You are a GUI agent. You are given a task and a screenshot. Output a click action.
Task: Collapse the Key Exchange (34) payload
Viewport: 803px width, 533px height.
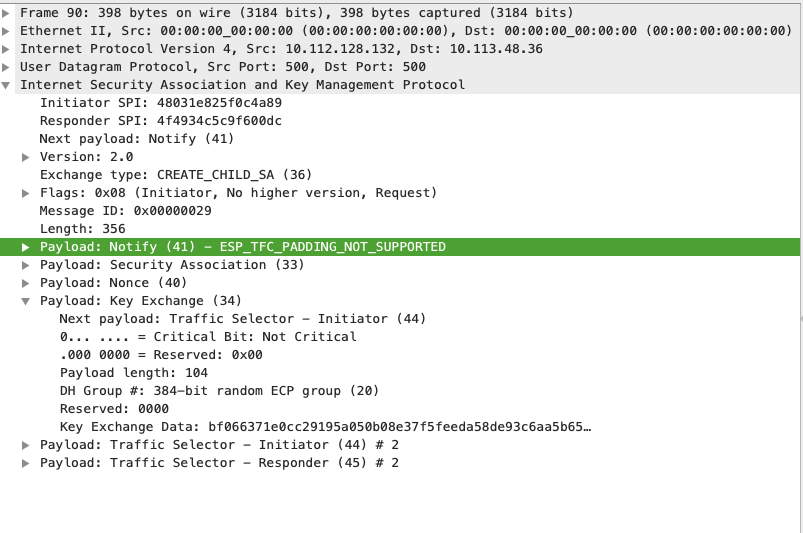[x=26, y=301]
